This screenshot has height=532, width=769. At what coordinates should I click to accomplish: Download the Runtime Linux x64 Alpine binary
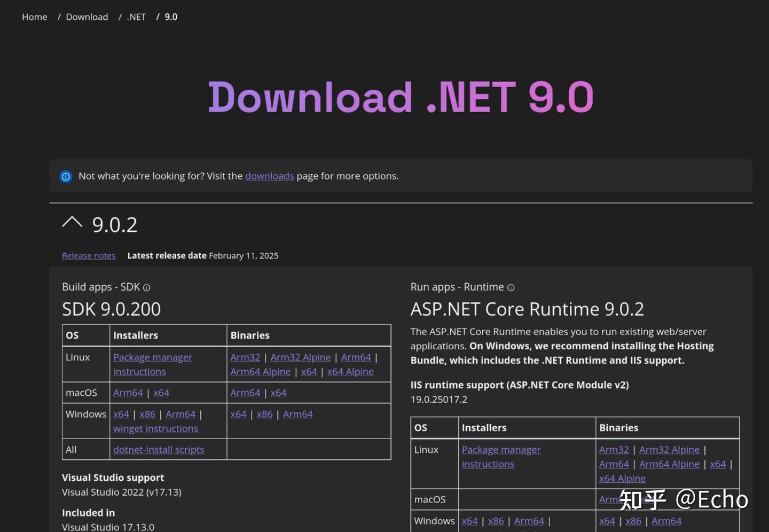pos(623,479)
